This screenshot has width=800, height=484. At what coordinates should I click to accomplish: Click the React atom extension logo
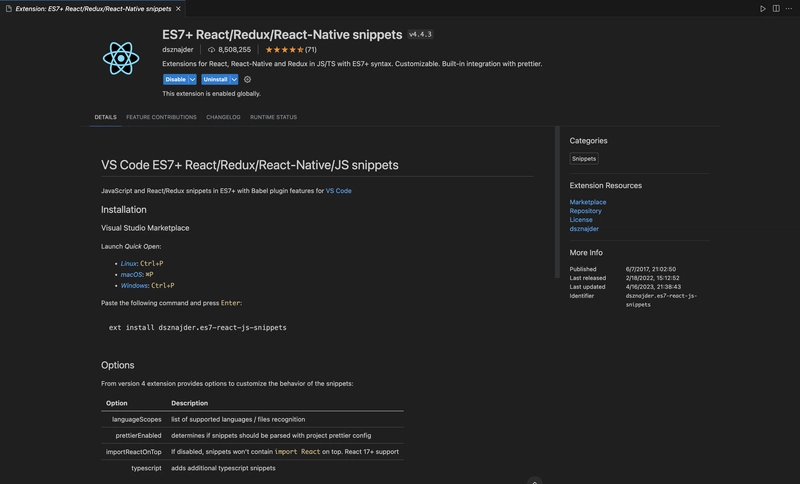click(121, 59)
